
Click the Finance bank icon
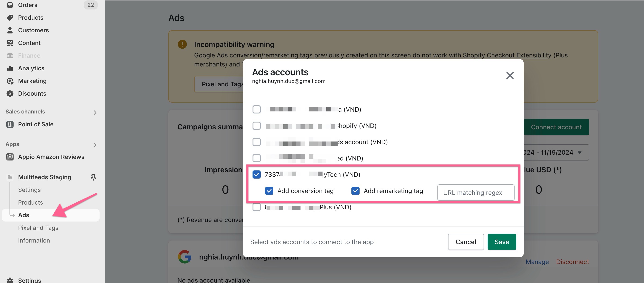pyautogui.click(x=10, y=55)
